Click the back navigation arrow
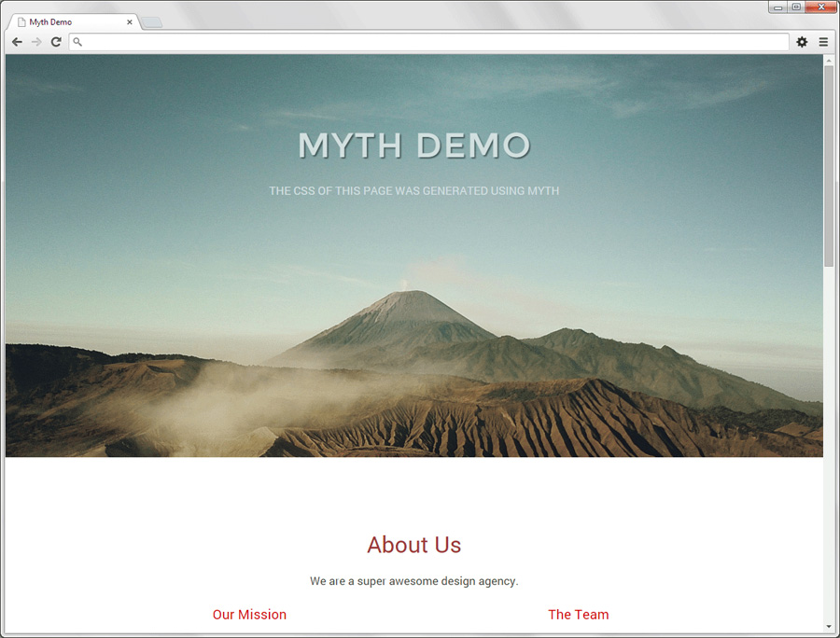 pyautogui.click(x=17, y=42)
